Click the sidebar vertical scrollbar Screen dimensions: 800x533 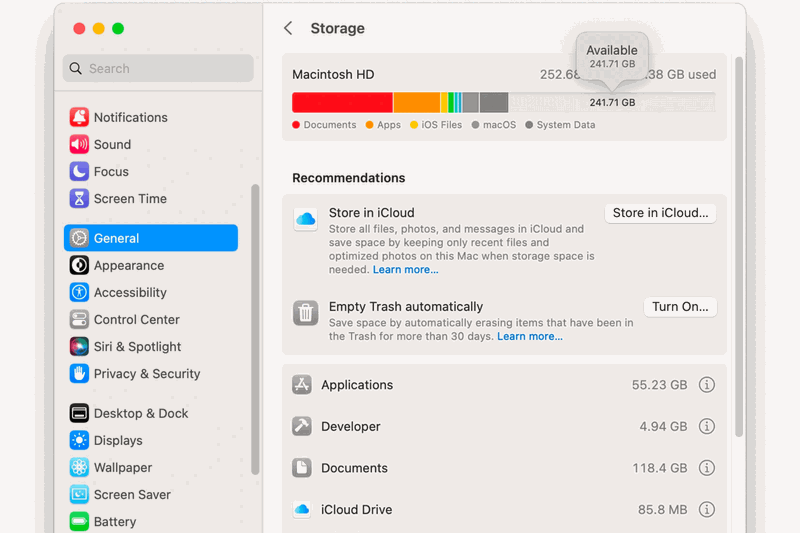pyautogui.click(x=255, y=329)
